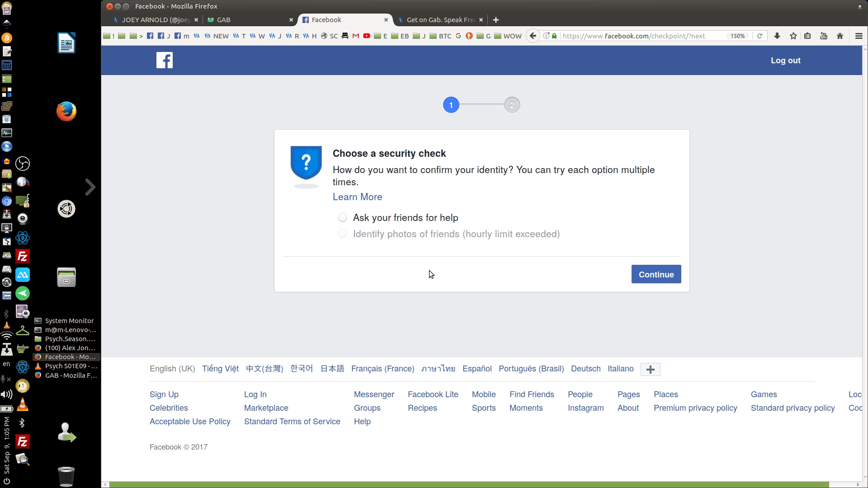Open the SC globe bookmark
Image resolution: width=868 pixels, height=488 pixels.
[329, 36]
